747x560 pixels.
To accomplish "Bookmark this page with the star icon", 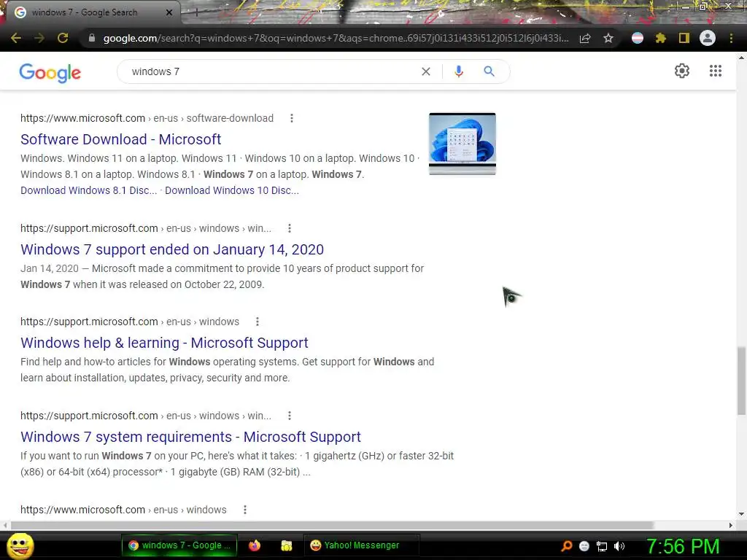I will coord(608,38).
